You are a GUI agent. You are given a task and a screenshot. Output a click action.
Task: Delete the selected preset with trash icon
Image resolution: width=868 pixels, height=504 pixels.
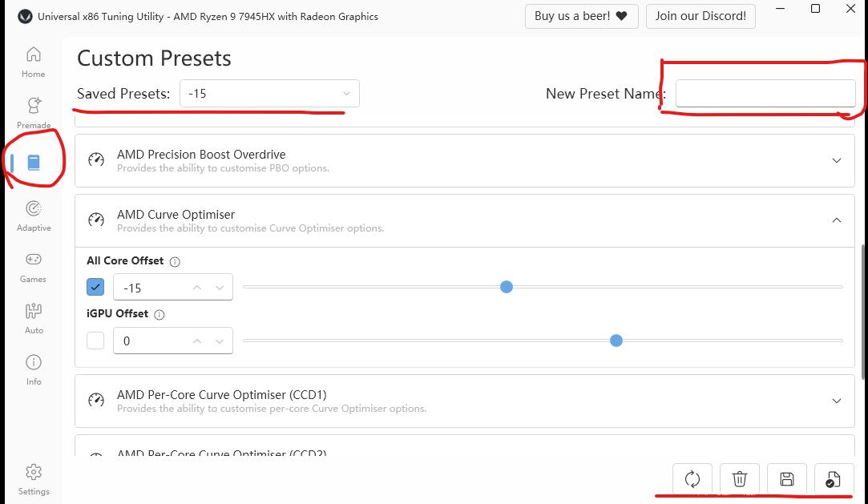click(x=740, y=478)
